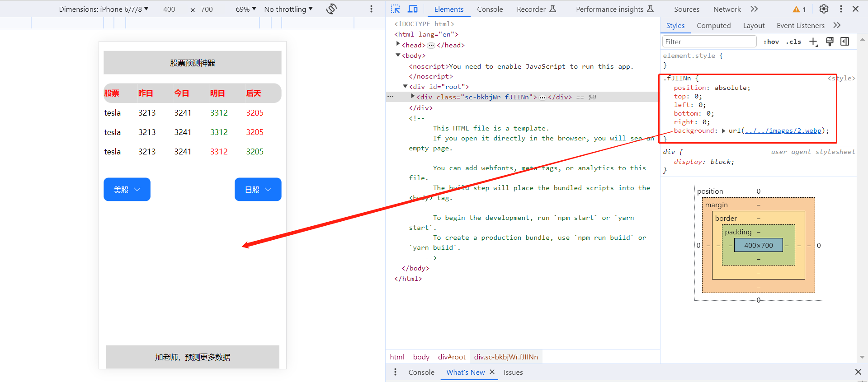This screenshot has height=382, width=868.
Task: Open the 美股 dropdown button
Action: [x=127, y=189]
